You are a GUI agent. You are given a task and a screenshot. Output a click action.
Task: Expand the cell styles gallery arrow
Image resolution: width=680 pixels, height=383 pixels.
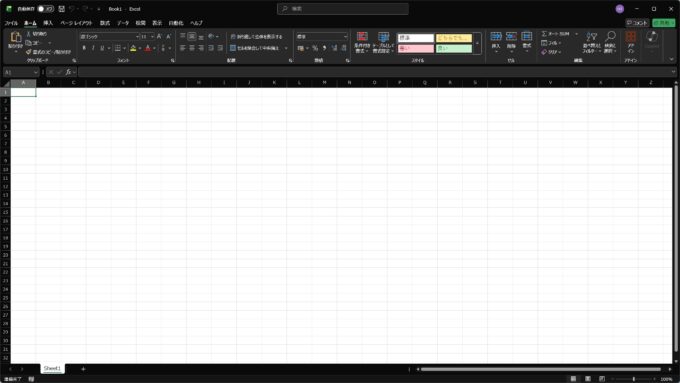477,43
